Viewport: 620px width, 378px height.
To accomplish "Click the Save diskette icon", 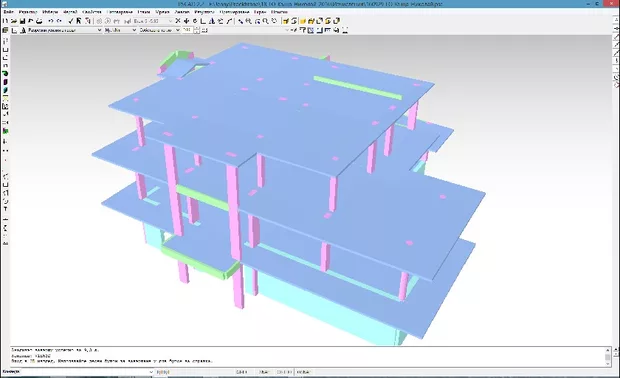I will point(23,21).
